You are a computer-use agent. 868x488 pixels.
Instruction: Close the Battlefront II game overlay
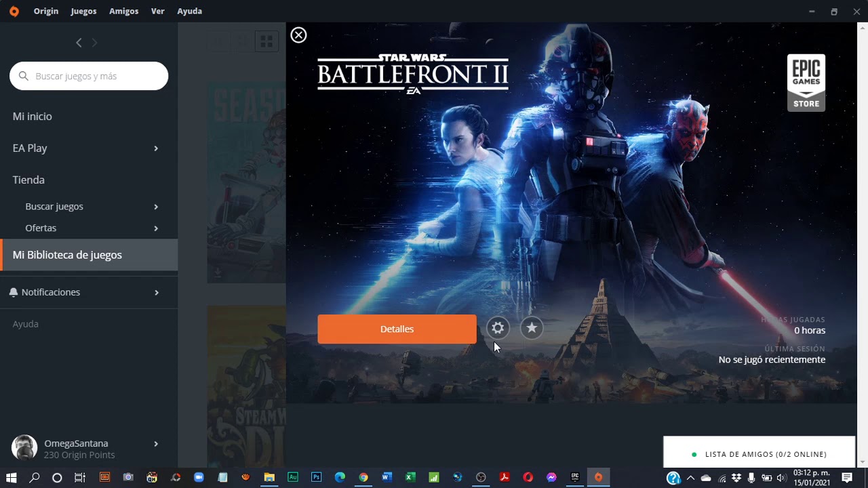(x=298, y=35)
